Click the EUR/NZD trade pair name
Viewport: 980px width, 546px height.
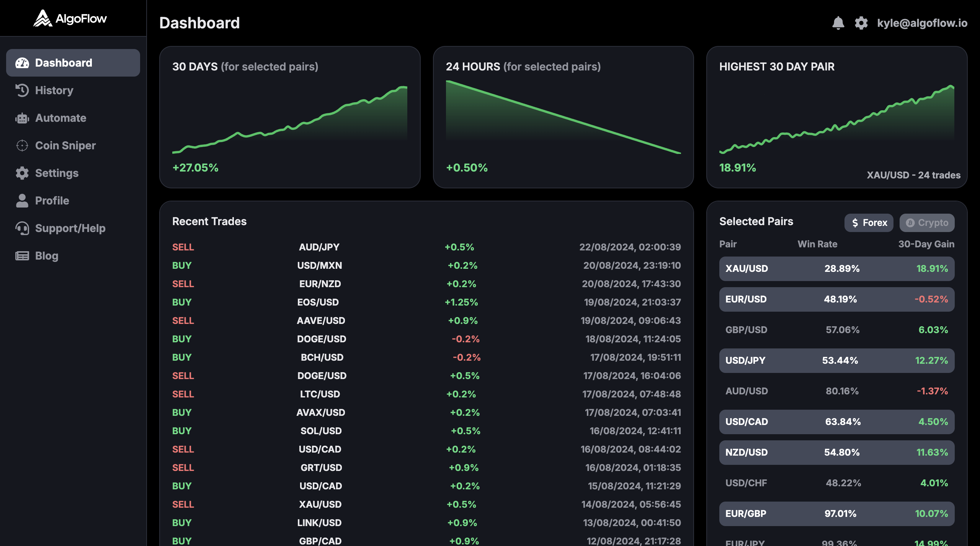(320, 284)
